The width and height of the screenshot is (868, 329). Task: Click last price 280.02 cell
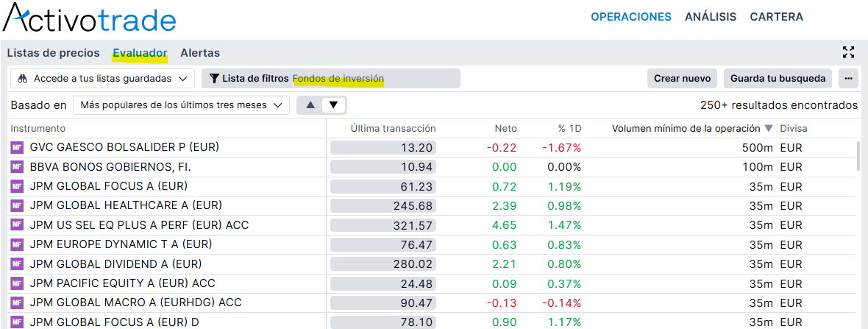click(383, 264)
